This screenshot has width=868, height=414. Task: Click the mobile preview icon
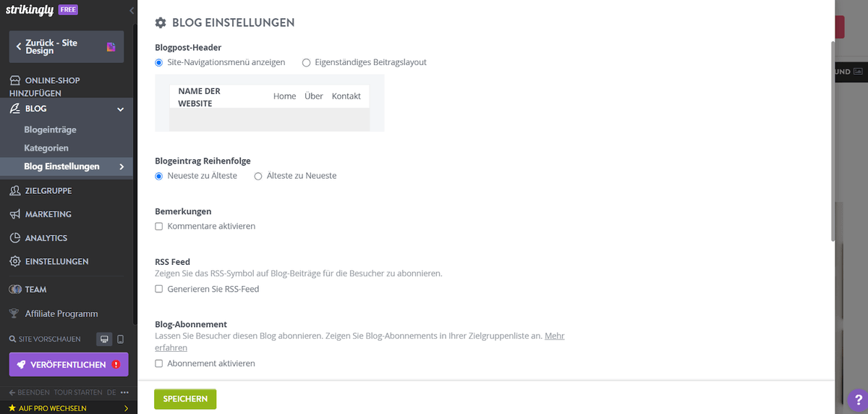(121, 339)
